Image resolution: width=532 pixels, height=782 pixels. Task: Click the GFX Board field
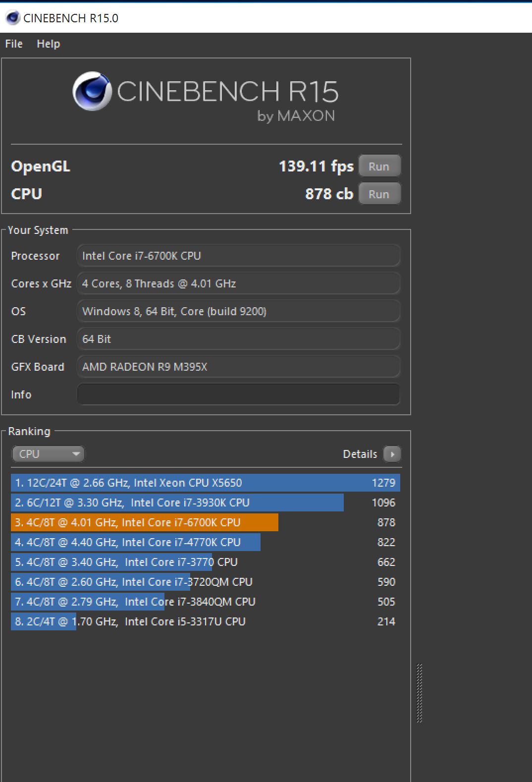[238, 367]
